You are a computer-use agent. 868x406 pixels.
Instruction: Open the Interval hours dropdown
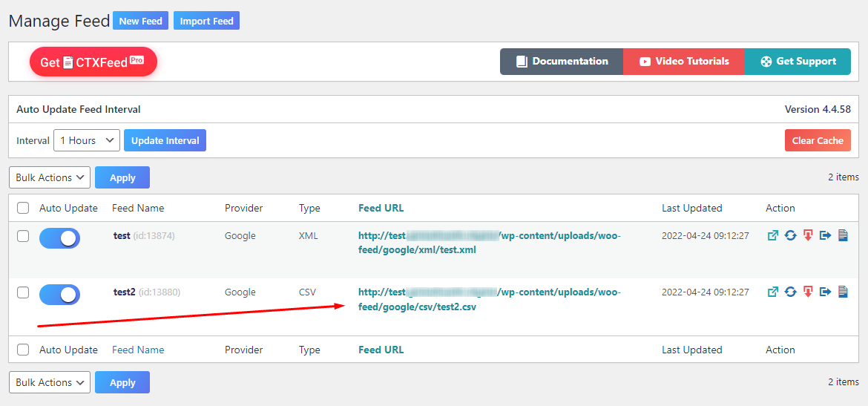point(86,141)
